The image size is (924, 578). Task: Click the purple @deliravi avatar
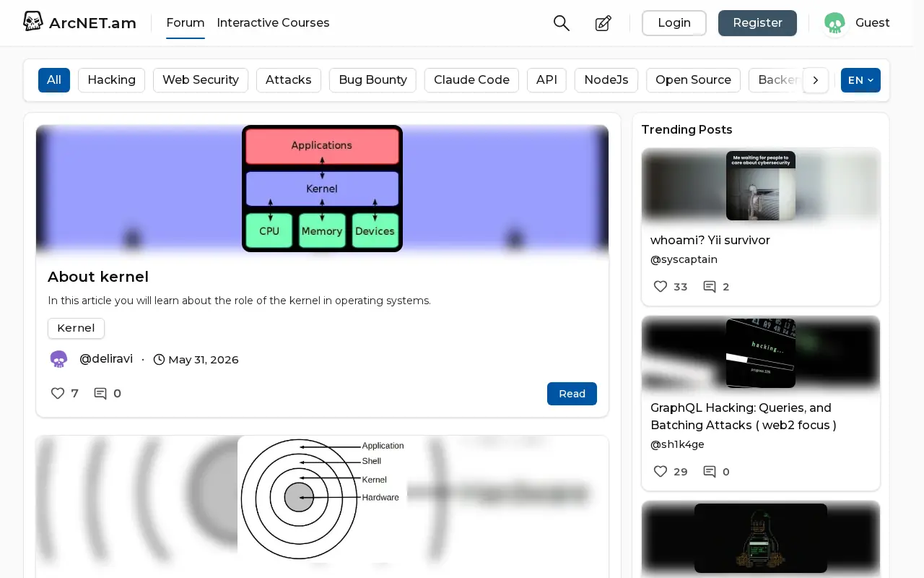click(58, 359)
